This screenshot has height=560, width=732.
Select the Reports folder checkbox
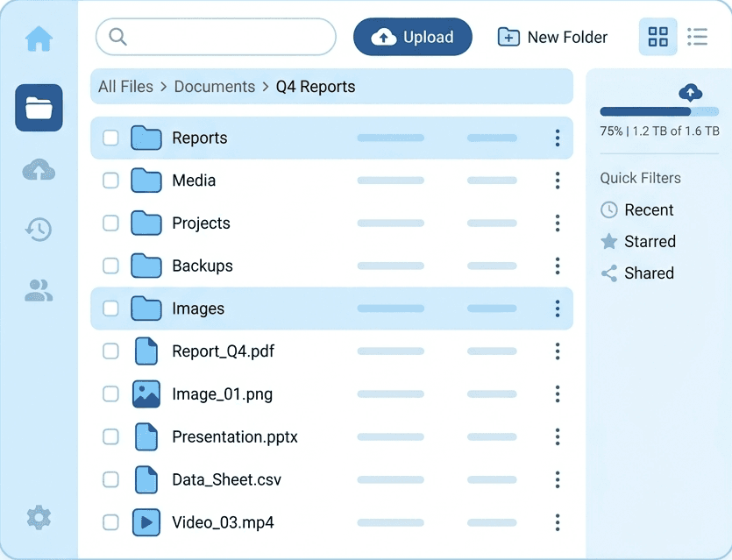click(x=110, y=138)
